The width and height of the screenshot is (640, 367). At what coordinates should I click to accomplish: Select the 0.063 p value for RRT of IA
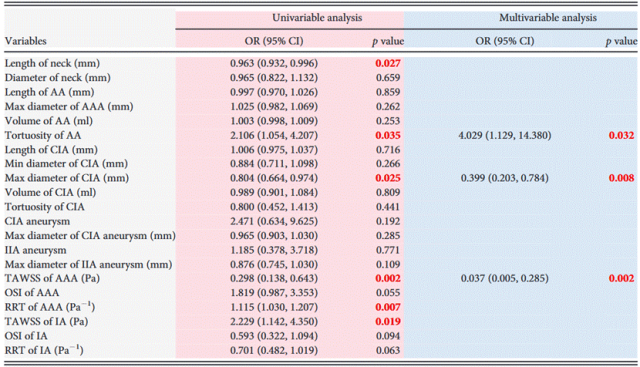point(388,350)
